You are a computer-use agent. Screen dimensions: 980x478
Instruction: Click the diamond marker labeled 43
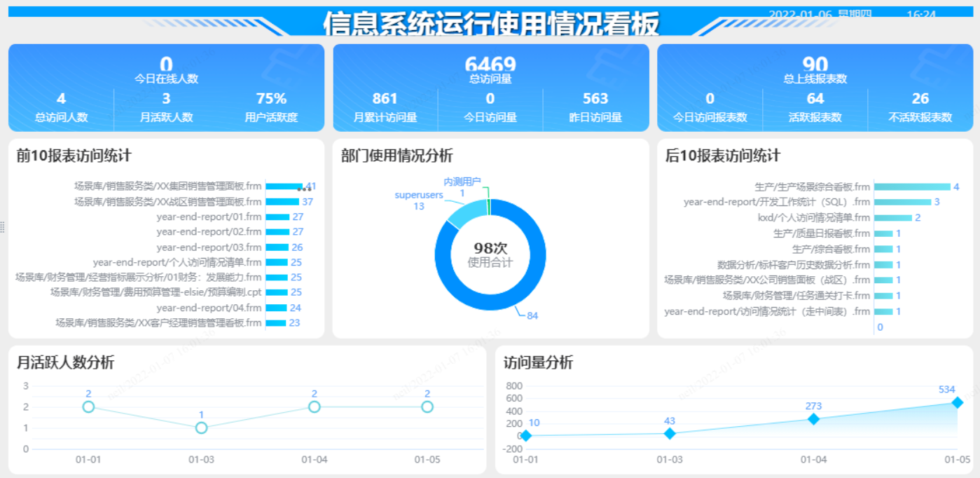coord(669,434)
